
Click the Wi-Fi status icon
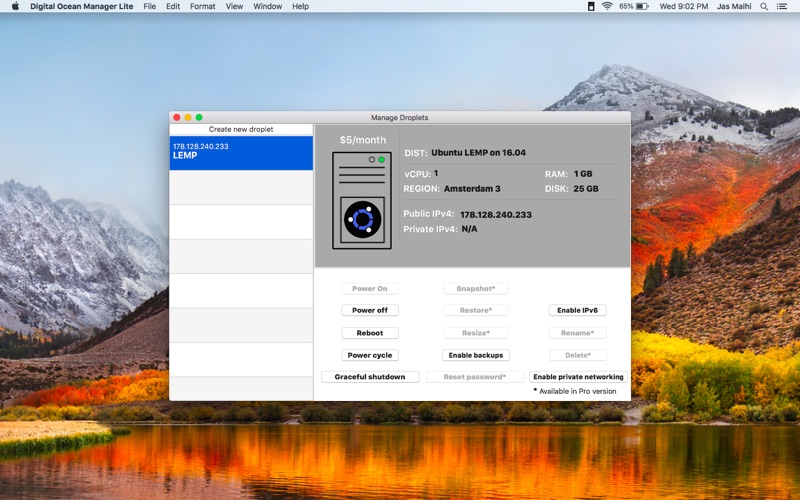pyautogui.click(x=607, y=6)
